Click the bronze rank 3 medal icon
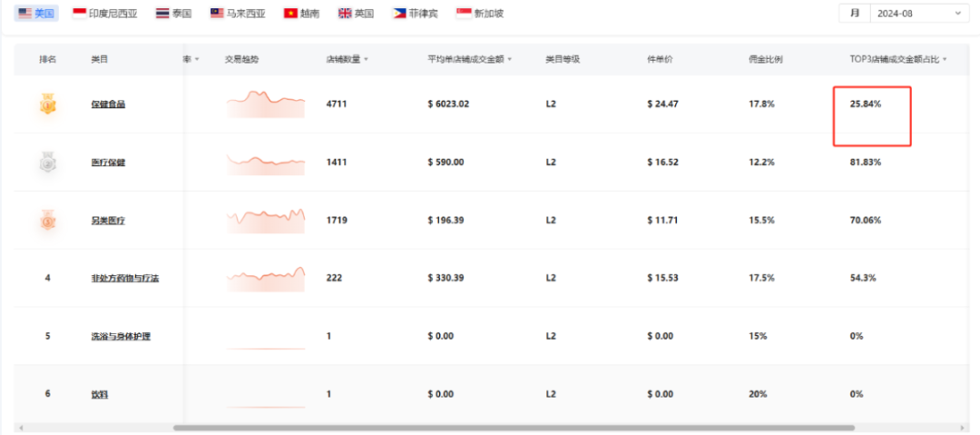 coord(48,220)
